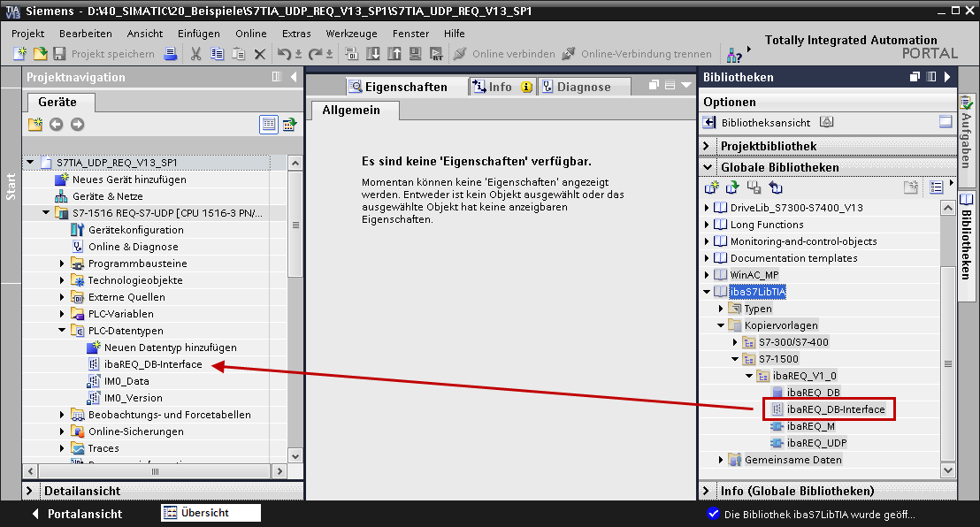Click navigate back arrow in Projektnavigation

click(57, 125)
